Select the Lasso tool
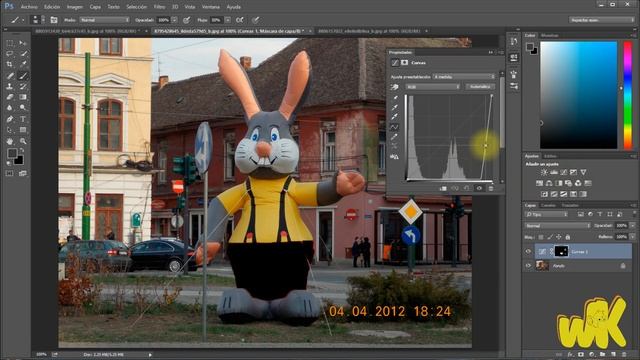The width and height of the screenshot is (640, 360). pyautogui.click(x=10, y=53)
